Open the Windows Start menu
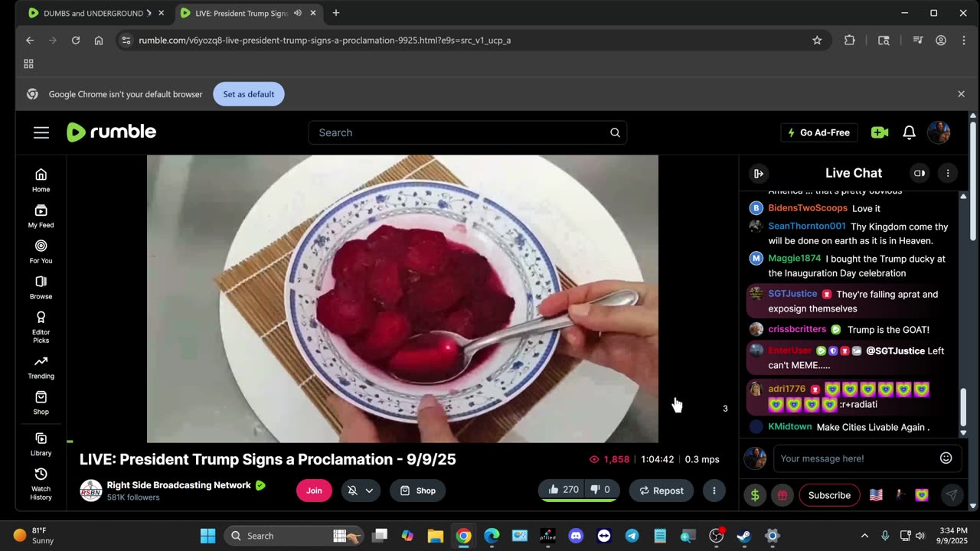 pyautogui.click(x=207, y=536)
